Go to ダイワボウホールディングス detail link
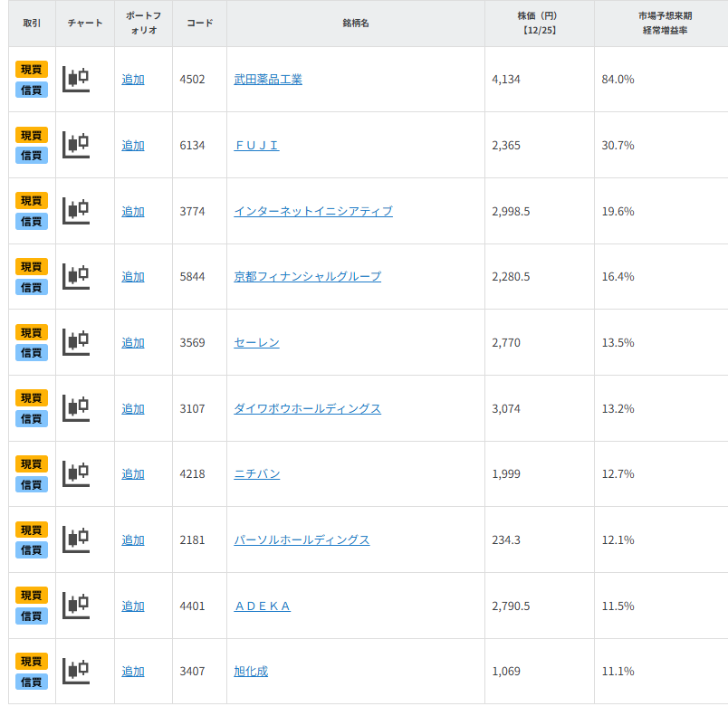 (x=307, y=409)
